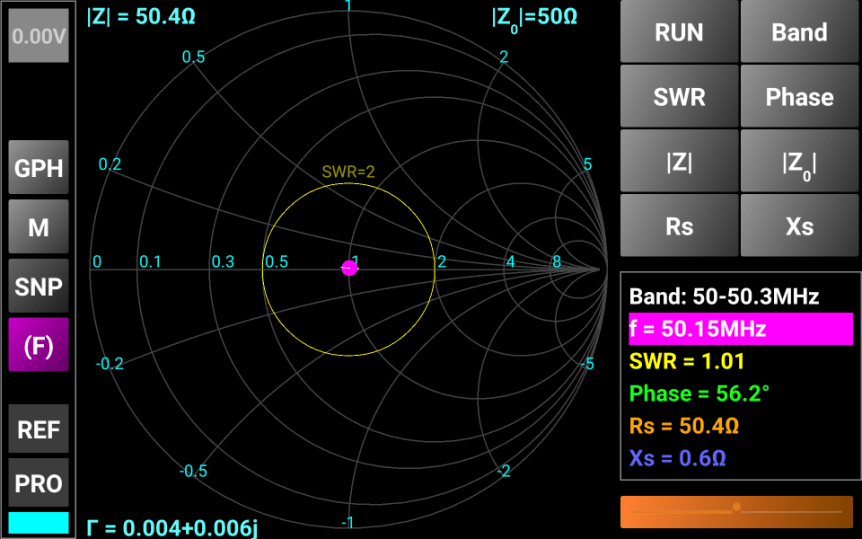Tap the Band: 50-50.3MHz readout

tap(724, 297)
